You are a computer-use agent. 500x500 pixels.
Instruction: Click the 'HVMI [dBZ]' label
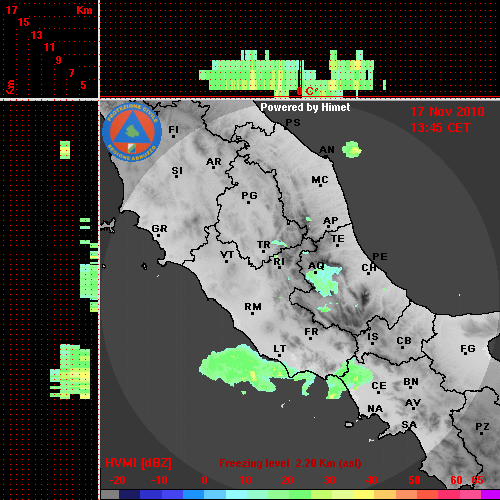(x=138, y=463)
